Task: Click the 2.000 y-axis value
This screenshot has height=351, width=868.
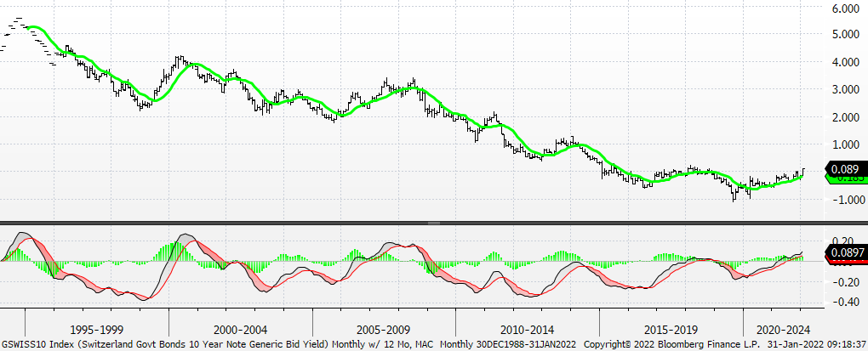Action: pos(845,116)
